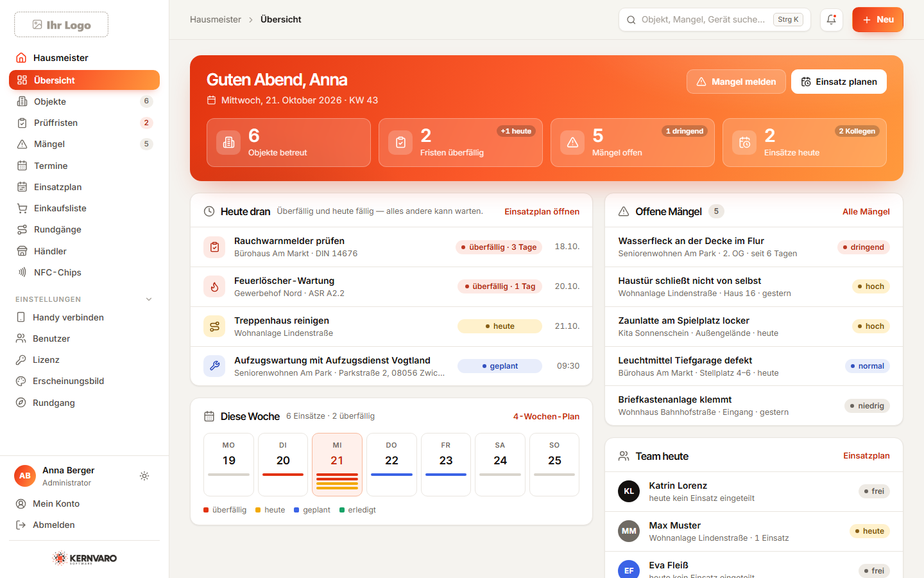This screenshot has width=924, height=578.
Task: Click the Hausmeister home icon in sidebar
Action: coord(21,58)
